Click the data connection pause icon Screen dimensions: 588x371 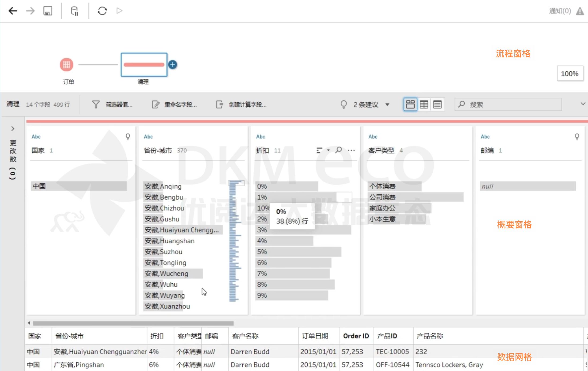click(x=74, y=11)
